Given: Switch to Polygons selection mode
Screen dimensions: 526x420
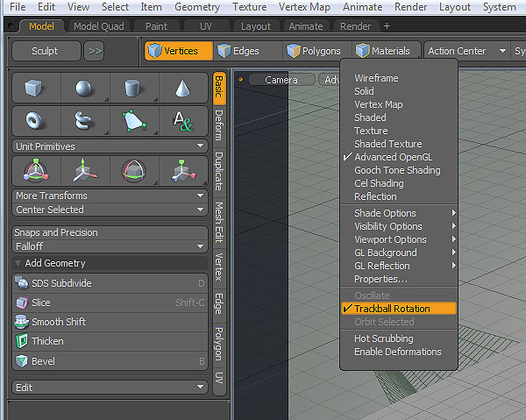Looking at the screenshot, I should coord(316,51).
